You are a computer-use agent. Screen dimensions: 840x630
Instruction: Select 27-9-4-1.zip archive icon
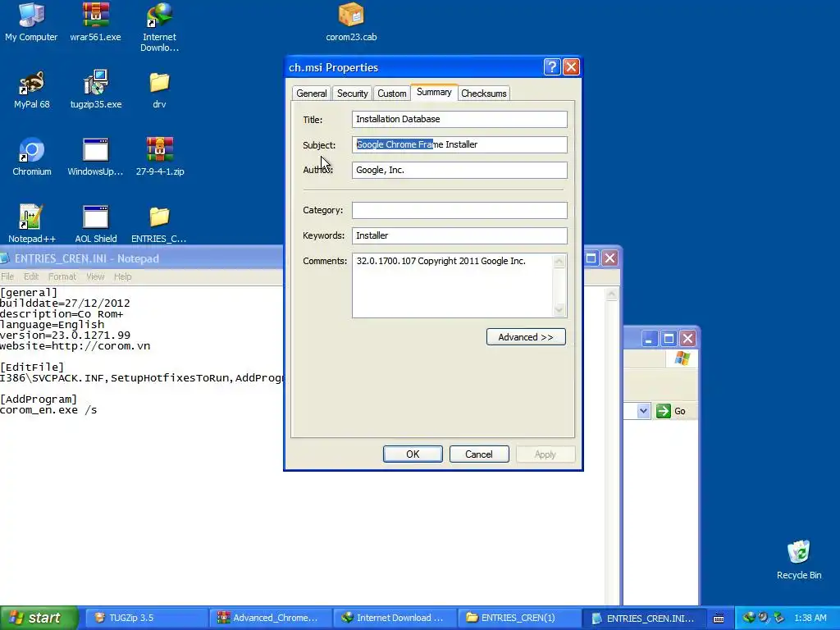point(160,157)
